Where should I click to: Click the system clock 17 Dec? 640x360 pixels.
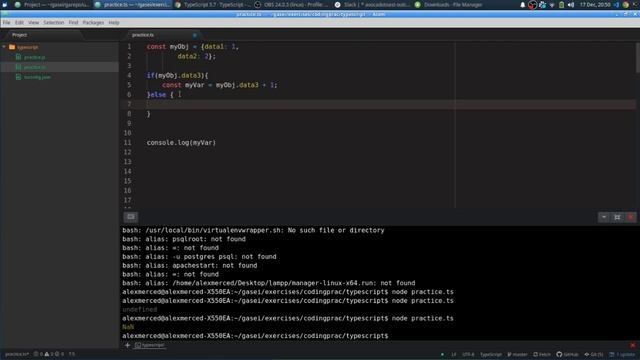pyautogui.click(x=595, y=5)
